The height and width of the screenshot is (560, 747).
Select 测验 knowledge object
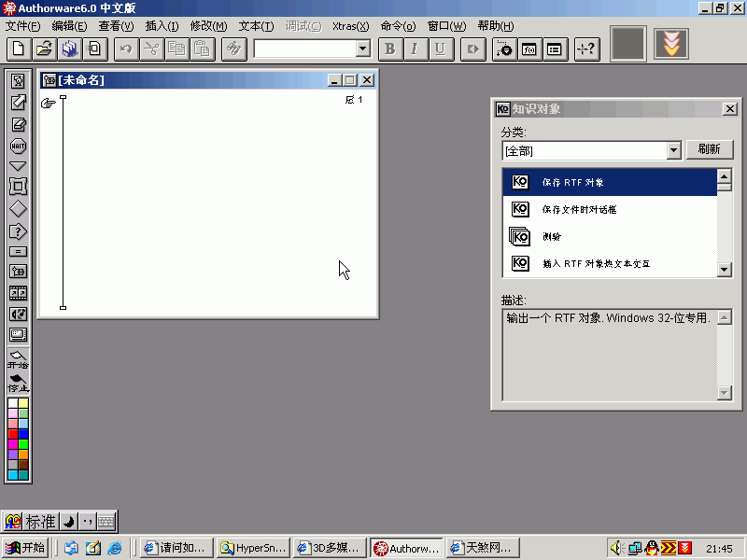tap(610, 236)
